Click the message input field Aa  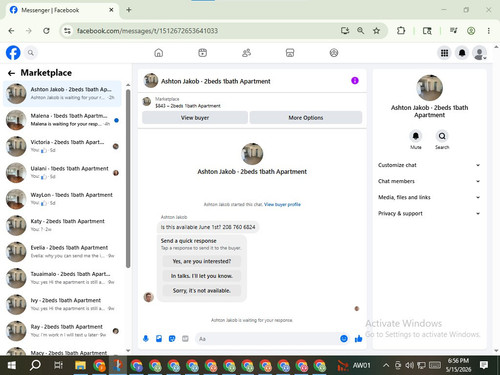pos(267,339)
